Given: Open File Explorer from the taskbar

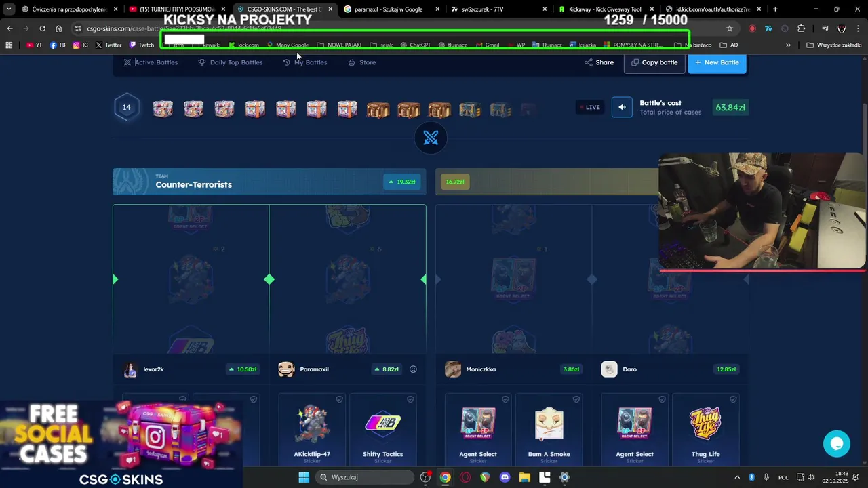Looking at the screenshot, I should tap(524, 477).
